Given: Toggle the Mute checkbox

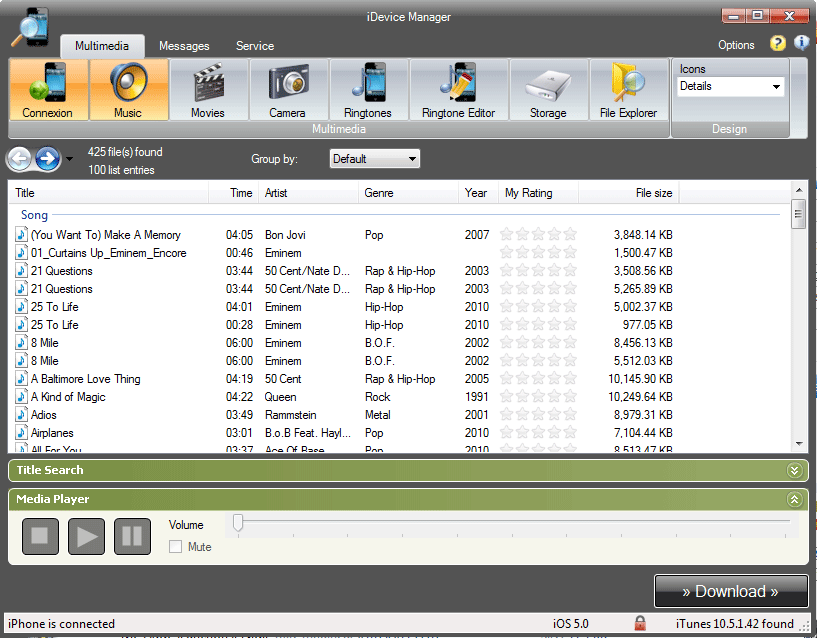Looking at the screenshot, I should pyautogui.click(x=176, y=546).
